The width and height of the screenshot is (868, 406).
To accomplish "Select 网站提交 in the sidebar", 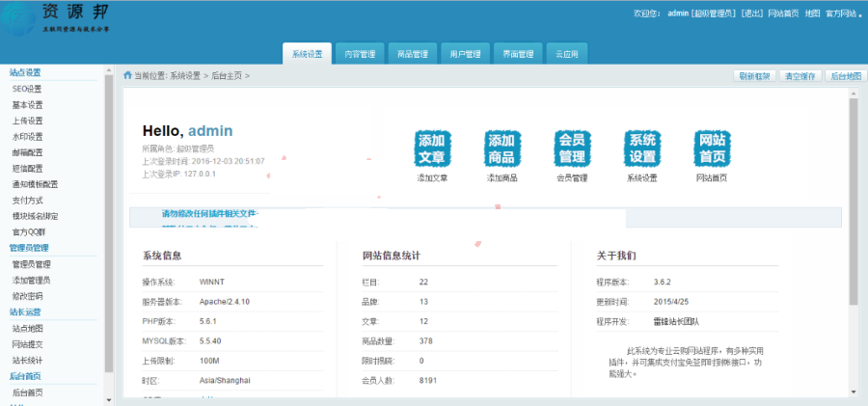I will 27,344.
